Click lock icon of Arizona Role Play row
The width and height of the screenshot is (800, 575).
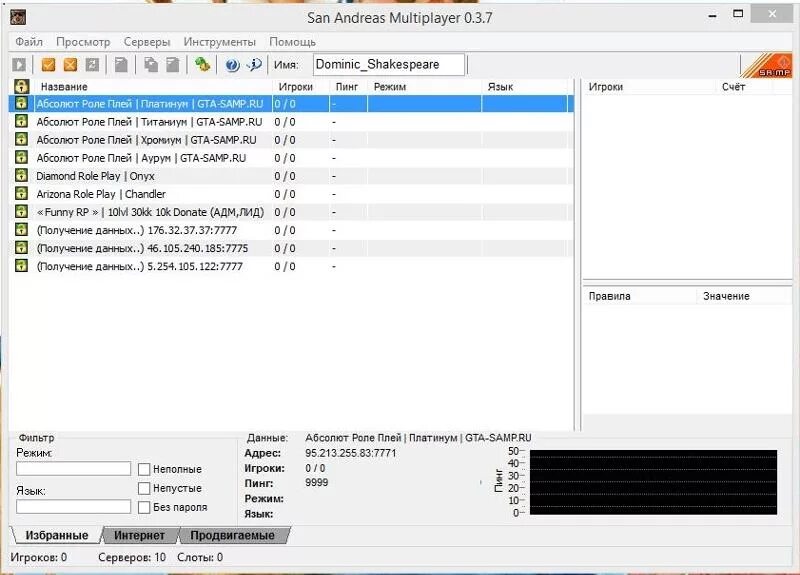coord(21,194)
